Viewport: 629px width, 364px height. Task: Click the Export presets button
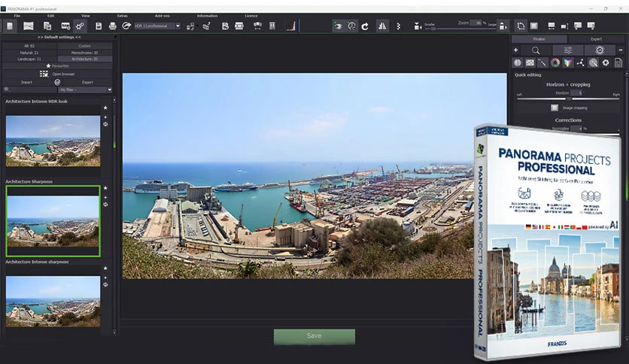click(x=87, y=82)
